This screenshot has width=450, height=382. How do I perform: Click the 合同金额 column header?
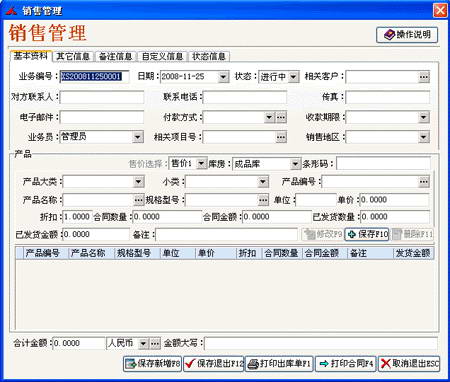point(325,253)
